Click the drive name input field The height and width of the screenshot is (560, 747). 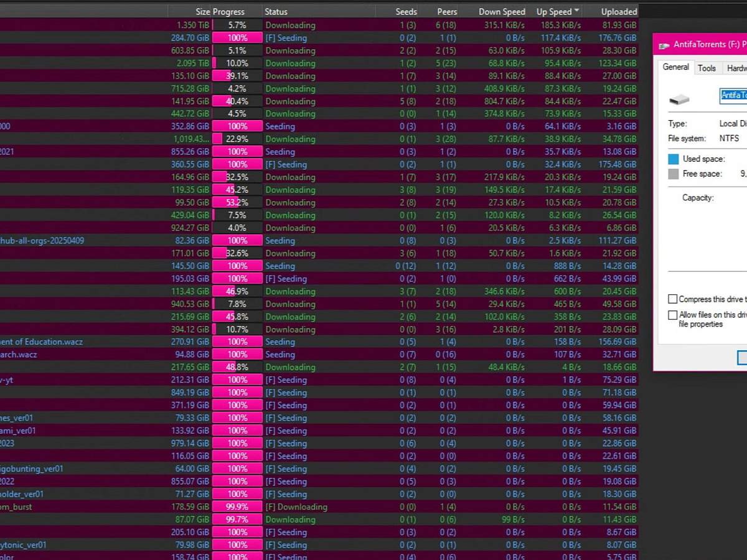pyautogui.click(x=733, y=95)
